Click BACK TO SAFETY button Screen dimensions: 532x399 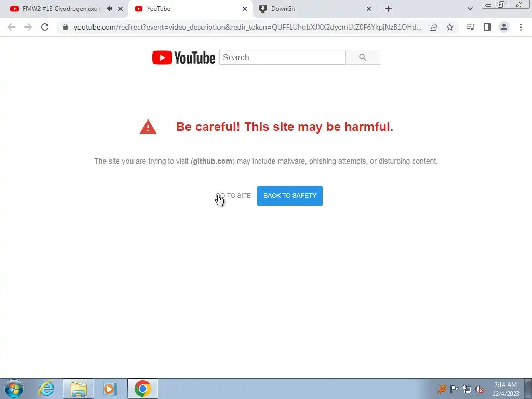pyautogui.click(x=290, y=196)
